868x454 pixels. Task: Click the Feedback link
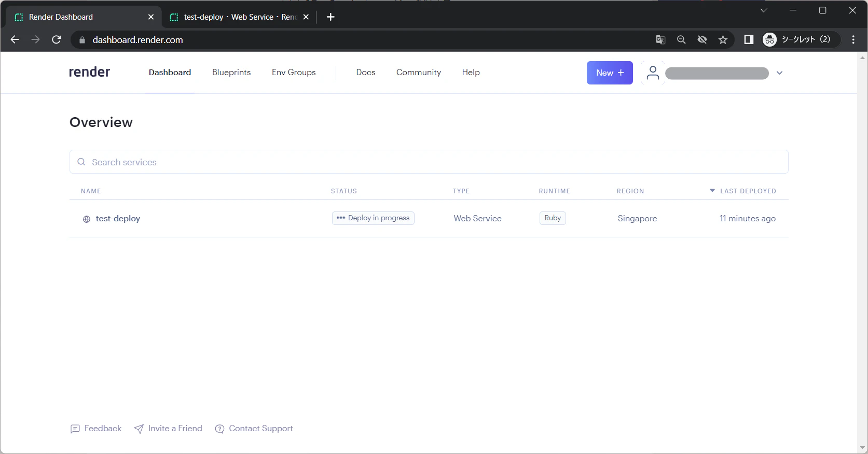pyautogui.click(x=96, y=429)
